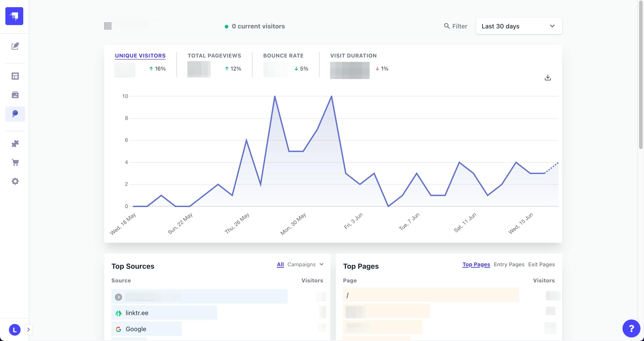Open the help question mark button
This screenshot has width=644, height=341.
click(x=631, y=328)
